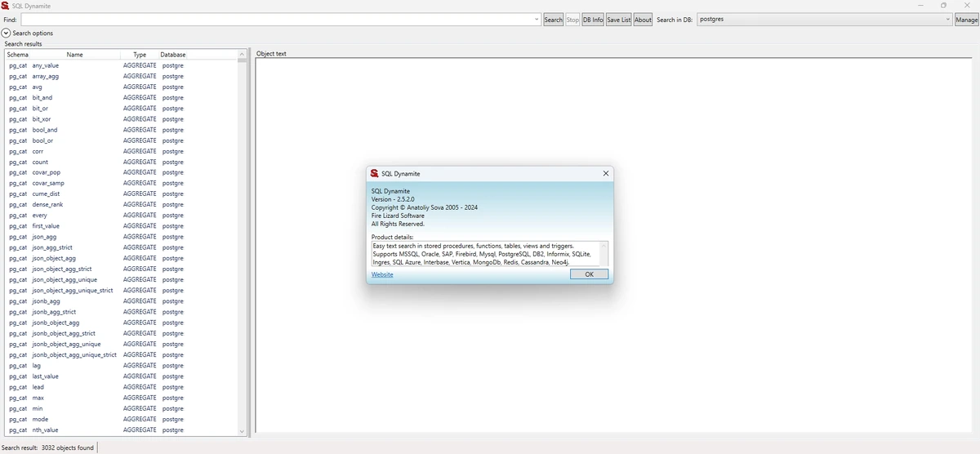
Task: Sort results by Type column header
Action: [140, 55]
